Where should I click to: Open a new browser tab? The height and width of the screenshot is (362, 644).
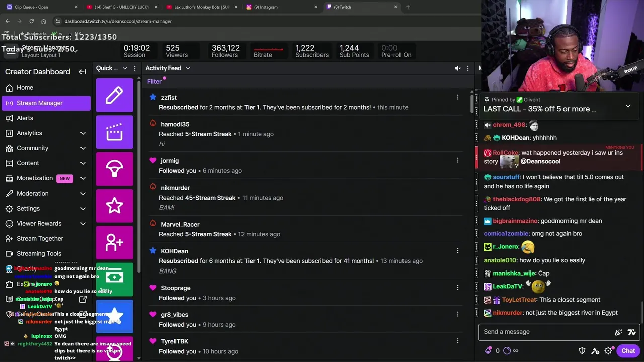(408, 7)
